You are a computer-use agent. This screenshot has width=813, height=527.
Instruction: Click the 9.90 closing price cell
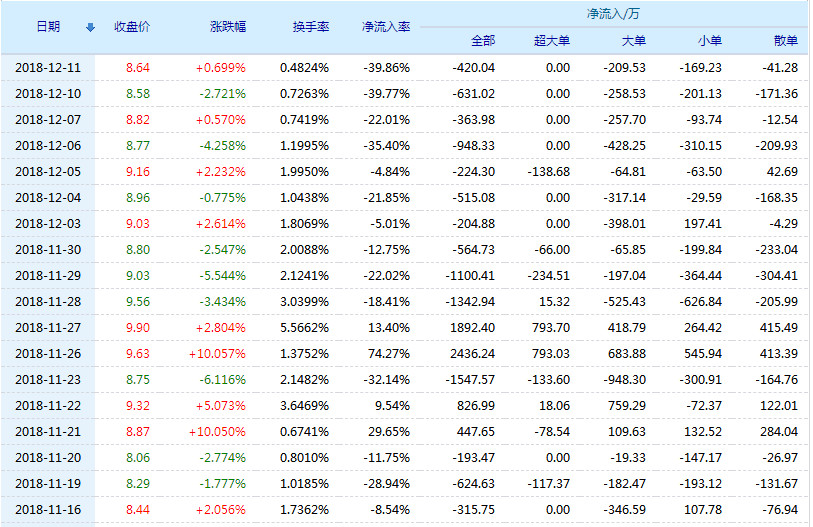[137, 327]
